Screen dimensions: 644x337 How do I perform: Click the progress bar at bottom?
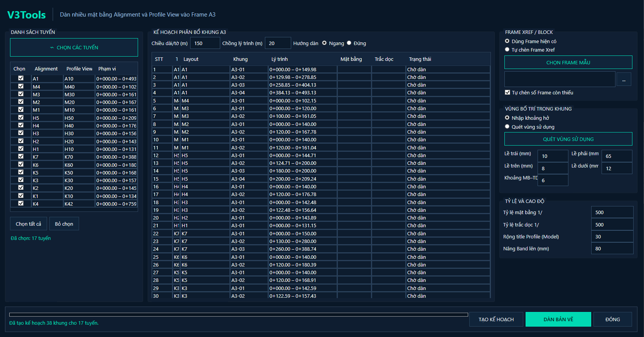(239, 315)
